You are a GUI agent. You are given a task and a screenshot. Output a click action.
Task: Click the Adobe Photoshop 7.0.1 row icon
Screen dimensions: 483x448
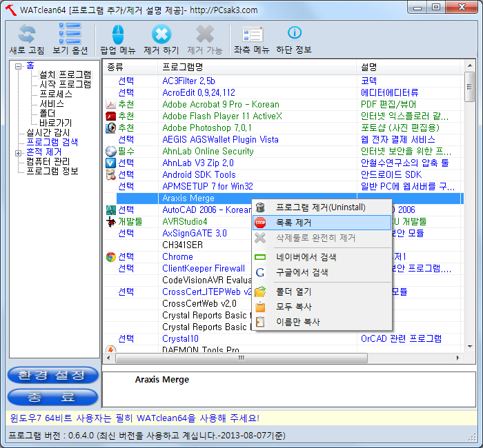[110, 128]
